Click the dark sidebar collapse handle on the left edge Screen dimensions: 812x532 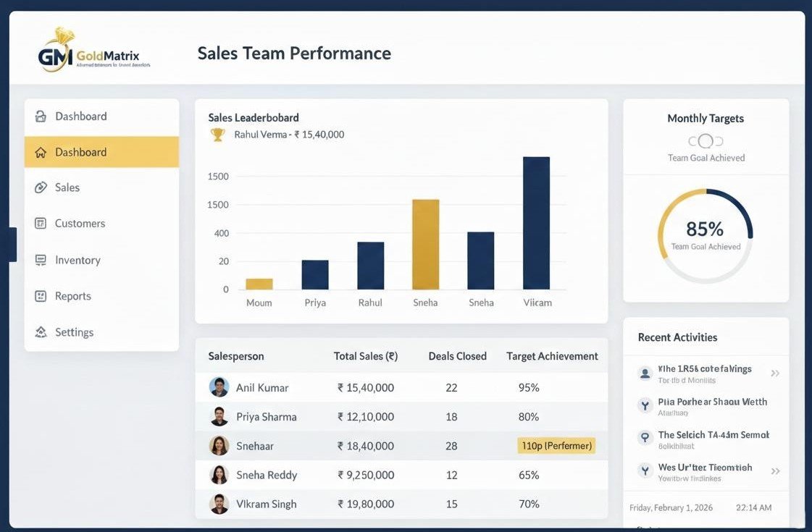tap(12, 245)
